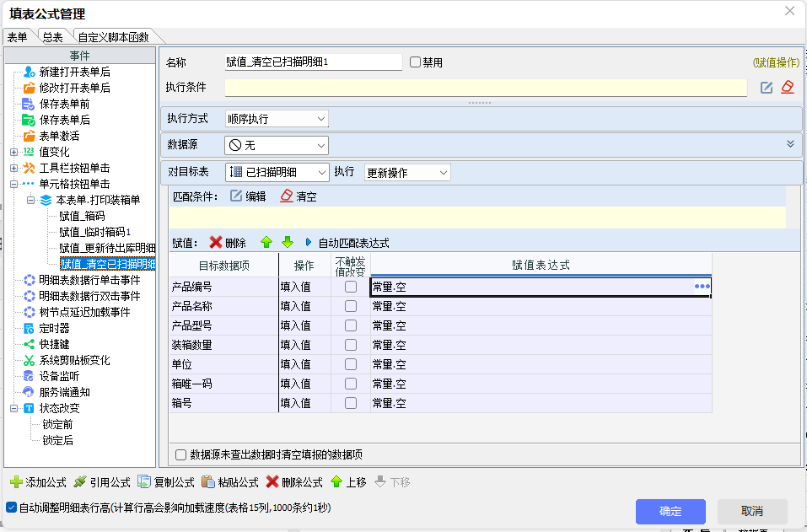Click the 粘贴公式 clipboard icon
This screenshot has width=807, height=532.
[208, 482]
